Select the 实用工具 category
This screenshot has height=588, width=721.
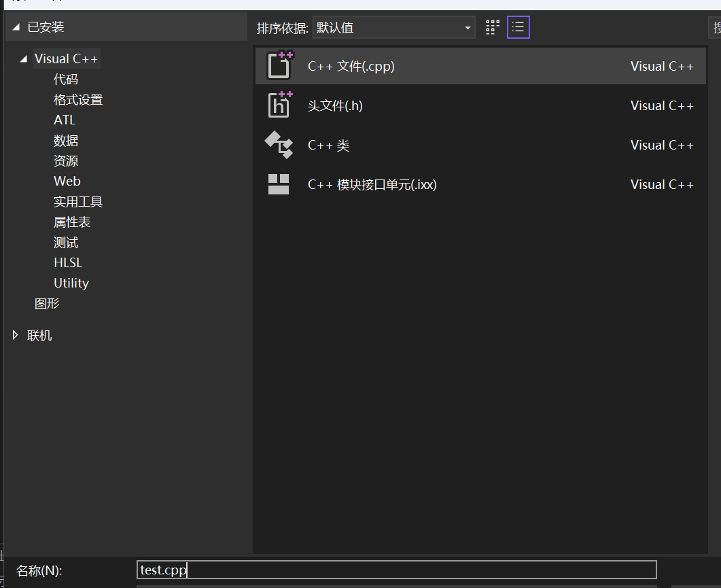[78, 201]
